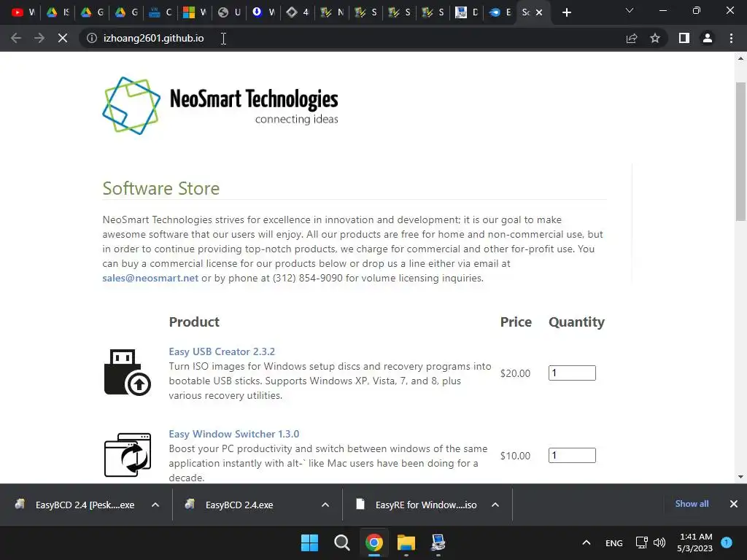
Task: Click the computer app icon in taskbar
Action: pyautogui.click(x=438, y=542)
